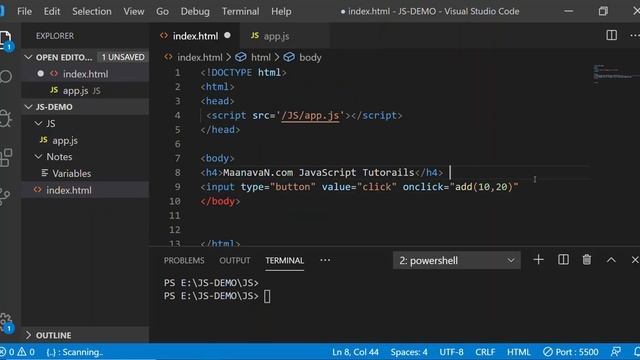The image size is (640, 360).
Task: Create a new terminal with plus icon
Action: 538,260
